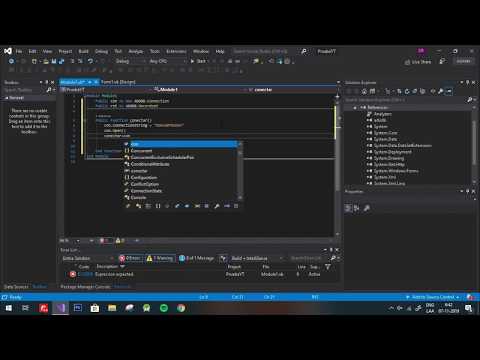Select Console in the IntelliSense list
This screenshot has height=360, width=480.
(x=138, y=197)
